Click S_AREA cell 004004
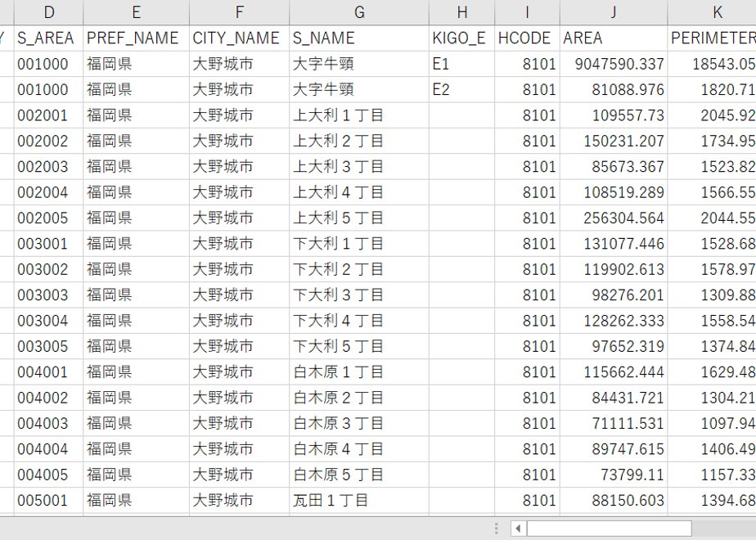 click(x=49, y=449)
